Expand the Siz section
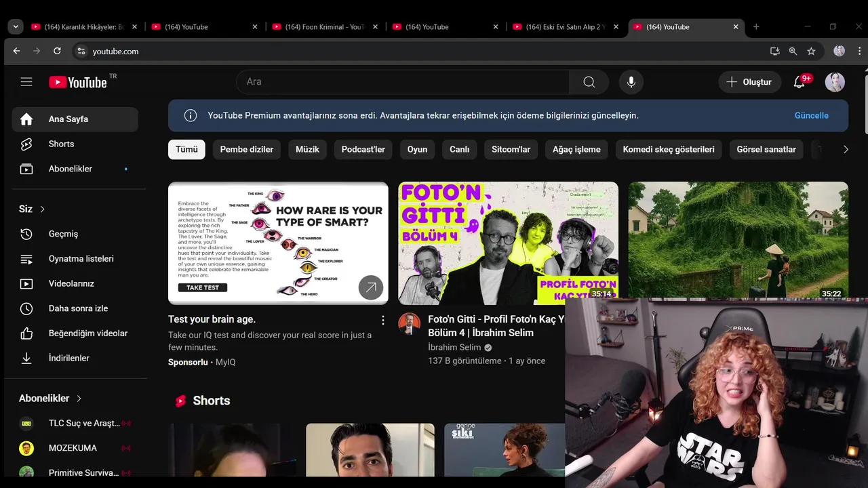The height and width of the screenshot is (488, 868). [33, 209]
